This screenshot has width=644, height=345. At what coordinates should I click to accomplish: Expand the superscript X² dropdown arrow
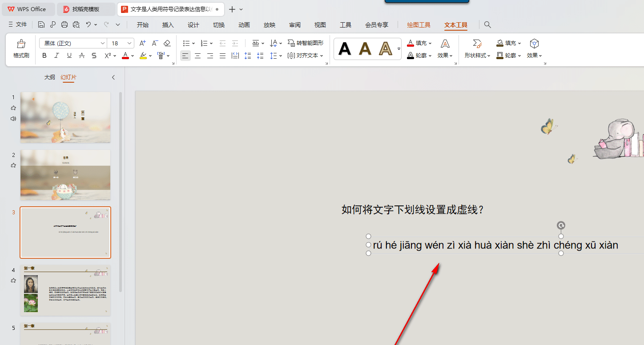click(x=115, y=56)
